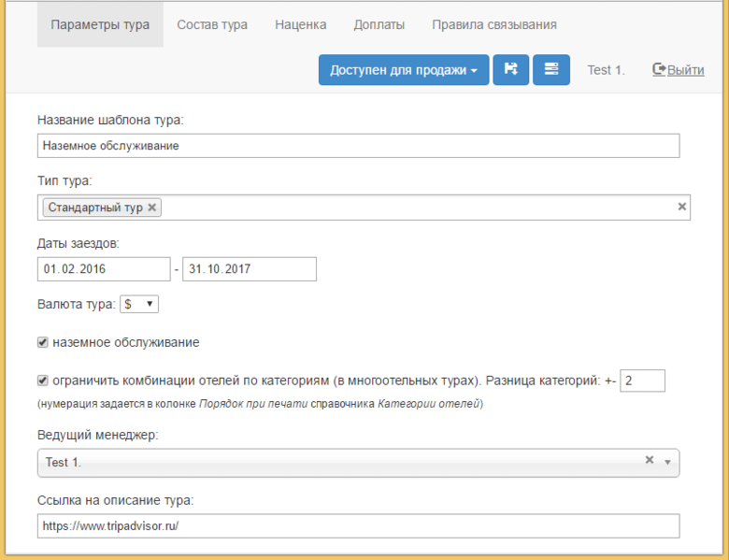
Task: Click the list view icon button
Action: click(x=551, y=70)
